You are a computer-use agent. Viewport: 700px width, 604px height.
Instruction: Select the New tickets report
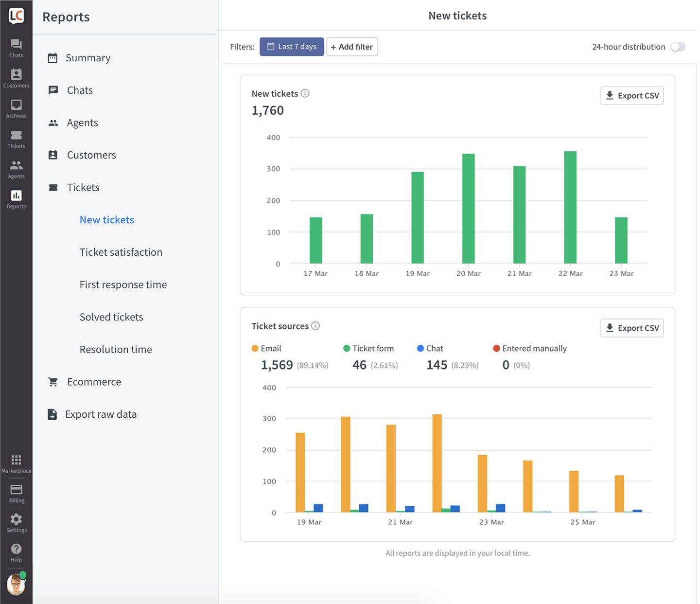(107, 220)
